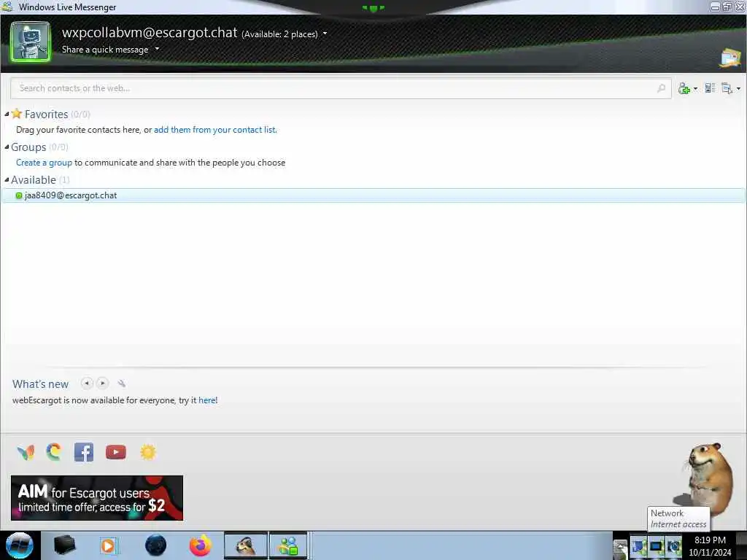Select contact jaa8409@escargot.chat
This screenshot has height=560, width=747.
click(373, 195)
